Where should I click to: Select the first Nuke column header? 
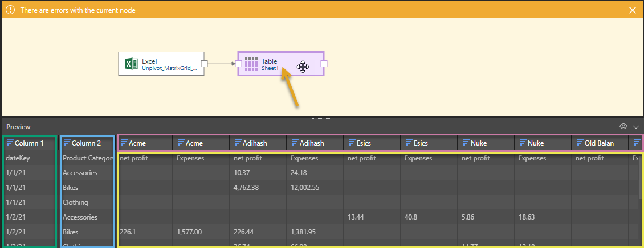tap(484, 143)
